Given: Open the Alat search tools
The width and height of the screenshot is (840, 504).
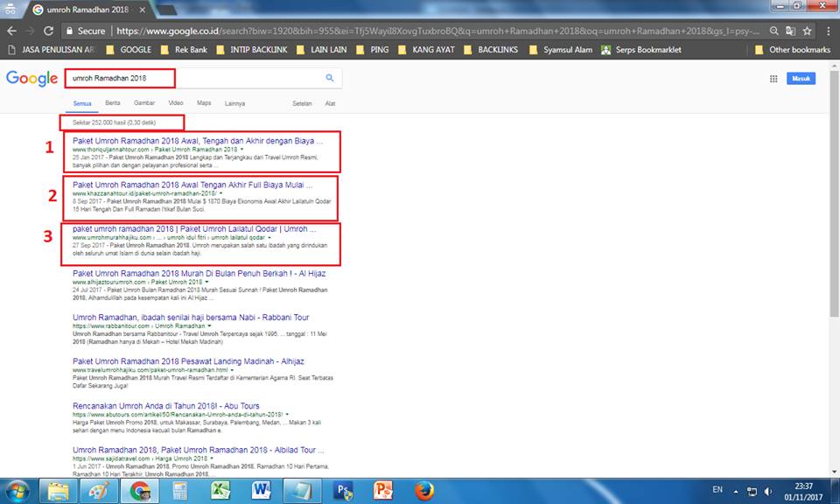Looking at the screenshot, I should coord(330,103).
